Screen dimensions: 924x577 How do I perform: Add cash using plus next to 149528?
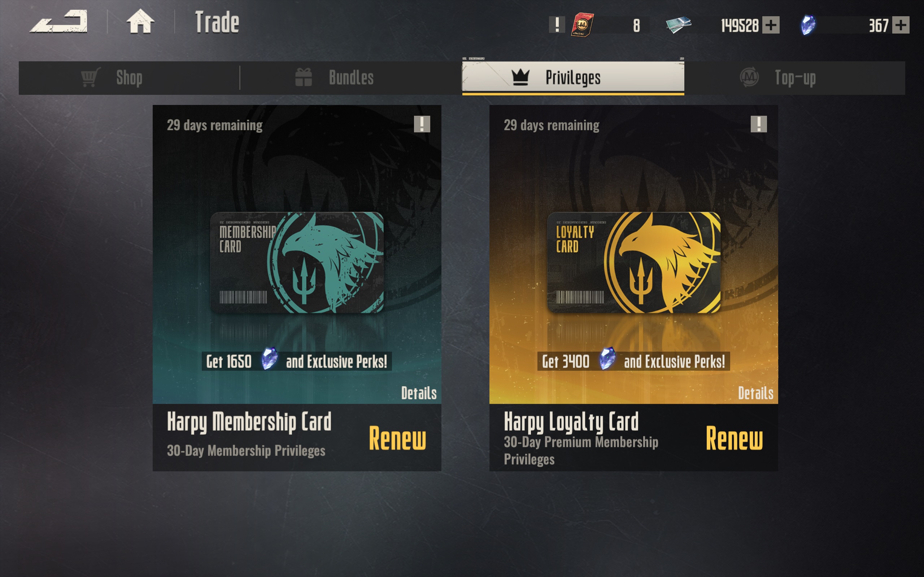(771, 25)
